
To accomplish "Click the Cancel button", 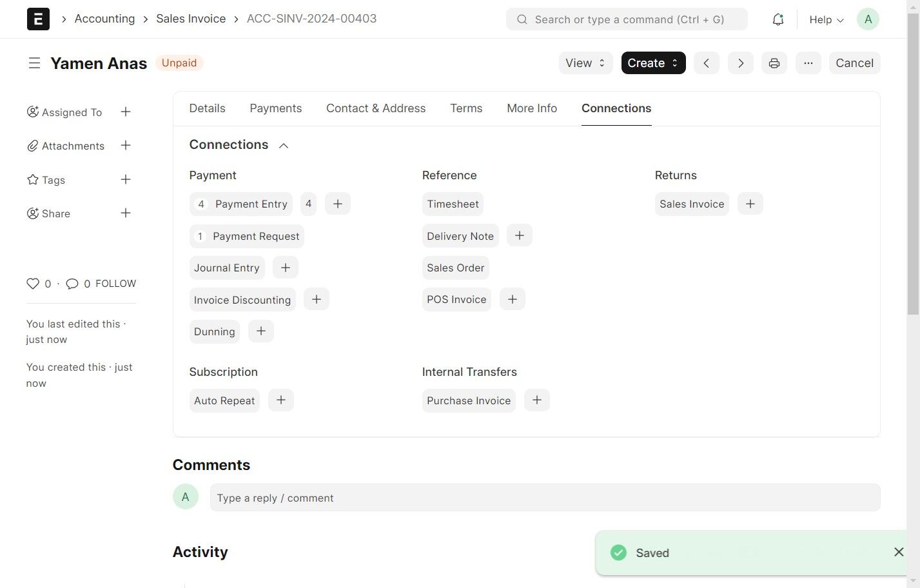I will [854, 63].
